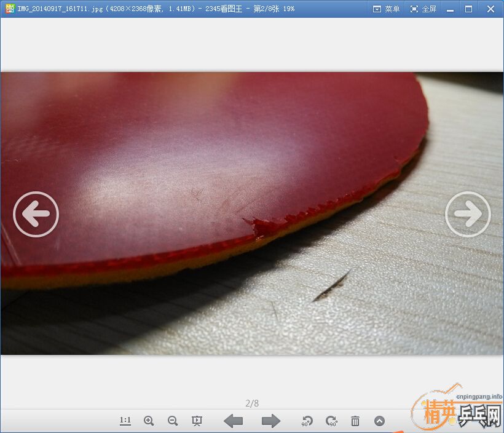504x433 pixels.
Task: Minimize the image viewer window
Action: tap(451, 9)
